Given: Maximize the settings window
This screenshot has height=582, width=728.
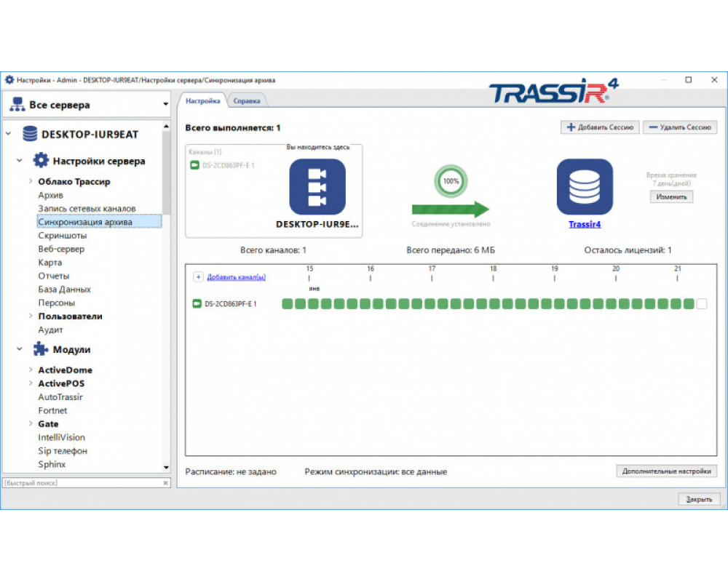Looking at the screenshot, I should 689,80.
